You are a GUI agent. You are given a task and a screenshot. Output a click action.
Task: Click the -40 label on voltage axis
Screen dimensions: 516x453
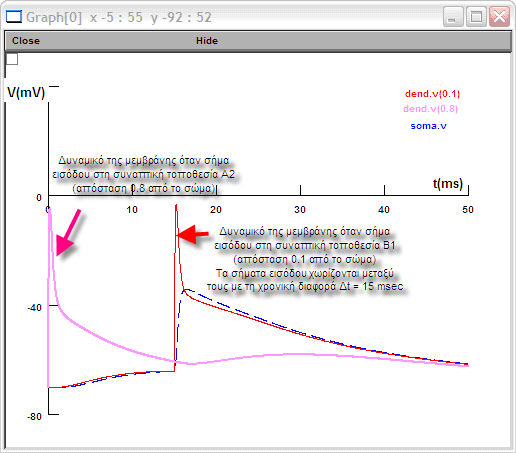35,307
